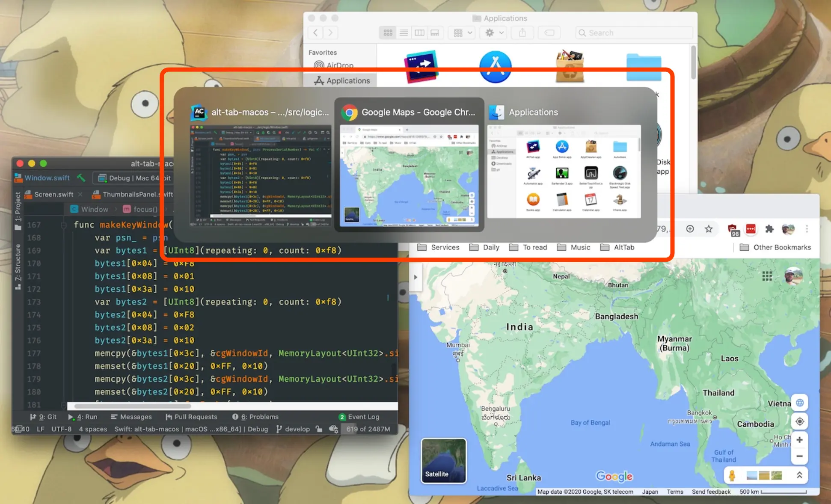Switch map to Satellite layer
Viewport: 831px width, 504px height.
click(x=443, y=460)
